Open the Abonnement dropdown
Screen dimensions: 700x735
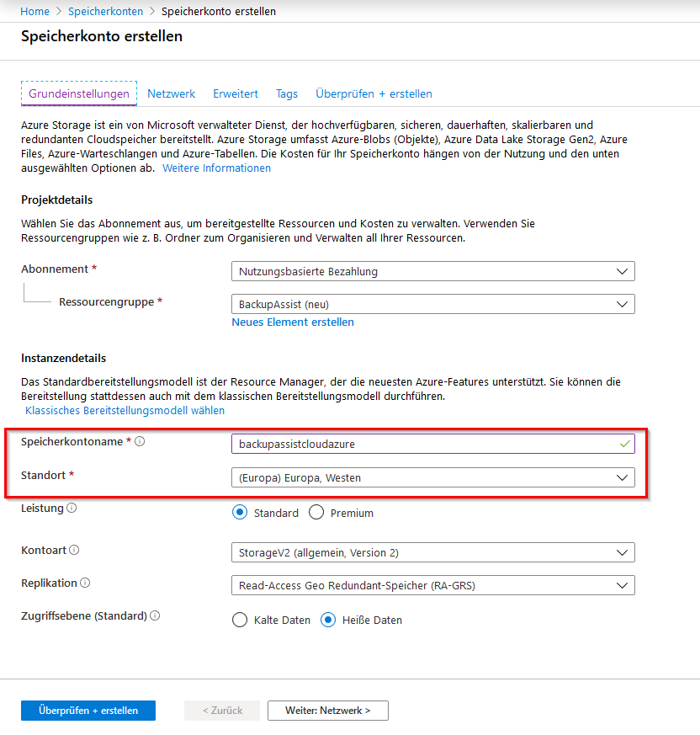[x=432, y=271]
